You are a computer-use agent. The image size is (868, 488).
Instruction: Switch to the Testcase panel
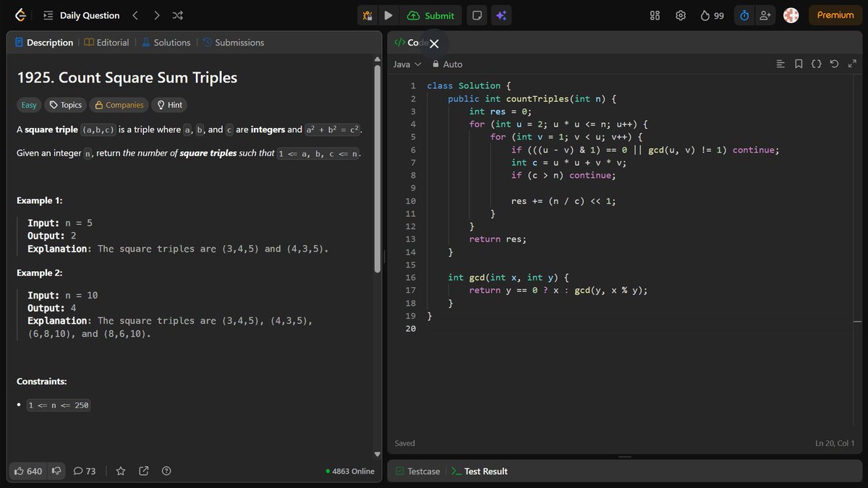(x=417, y=471)
